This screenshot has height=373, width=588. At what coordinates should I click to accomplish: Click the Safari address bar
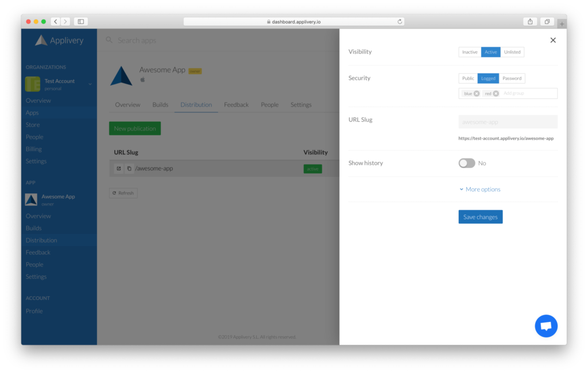(x=293, y=22)
